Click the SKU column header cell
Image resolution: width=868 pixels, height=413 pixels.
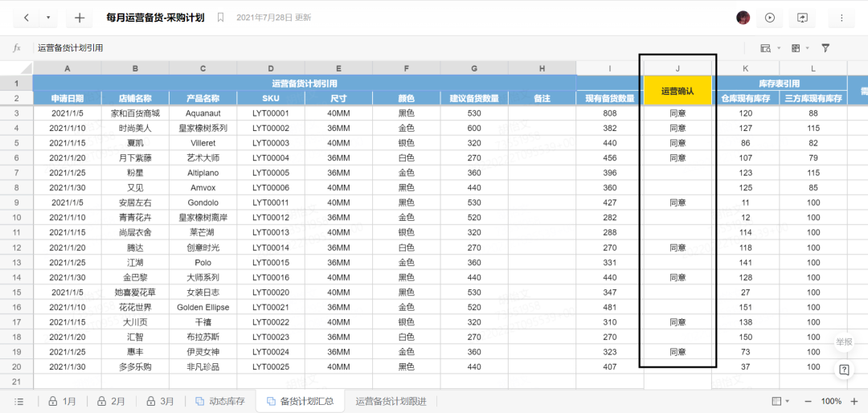click(x=271, y=99)
